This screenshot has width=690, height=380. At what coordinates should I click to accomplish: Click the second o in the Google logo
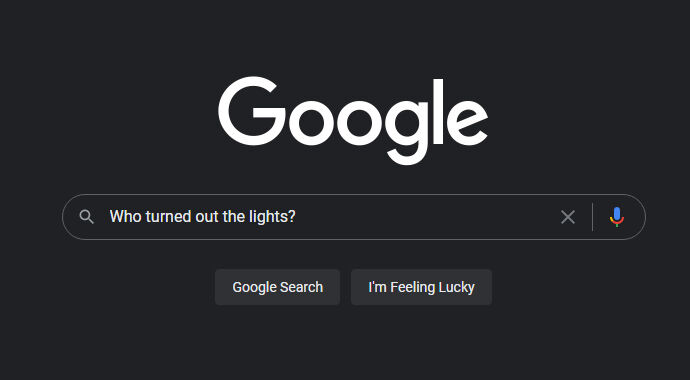[x=360, y=123]
